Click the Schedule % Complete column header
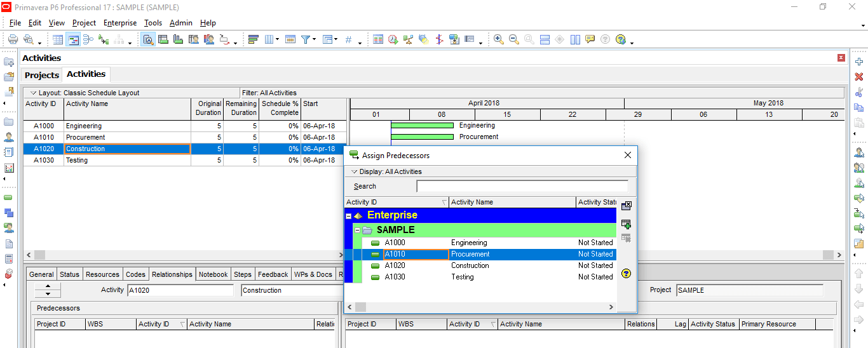This screenshot has height=348, width=868. [x=280, y=108]
